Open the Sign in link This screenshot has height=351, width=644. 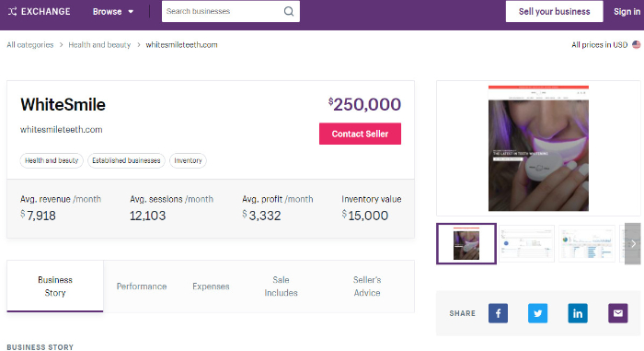[x=627, y=12]
